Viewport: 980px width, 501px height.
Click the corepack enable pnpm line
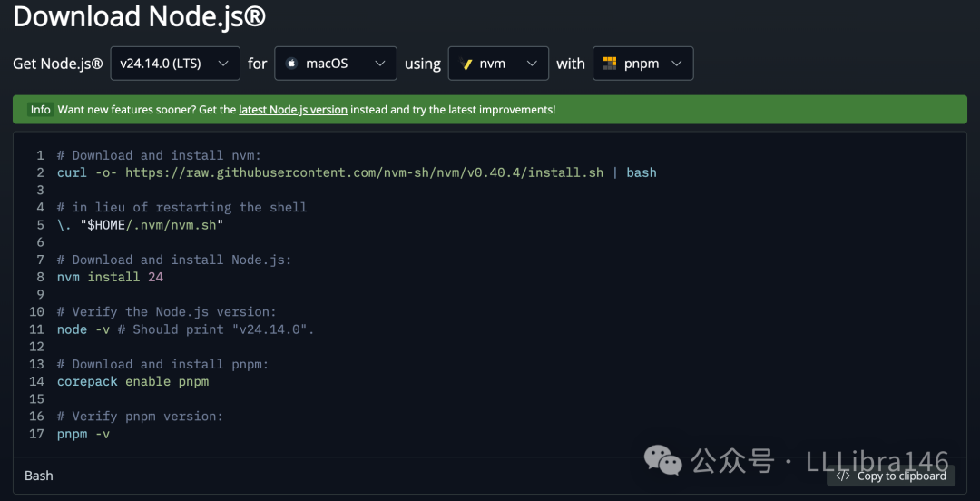pos(132,381)
